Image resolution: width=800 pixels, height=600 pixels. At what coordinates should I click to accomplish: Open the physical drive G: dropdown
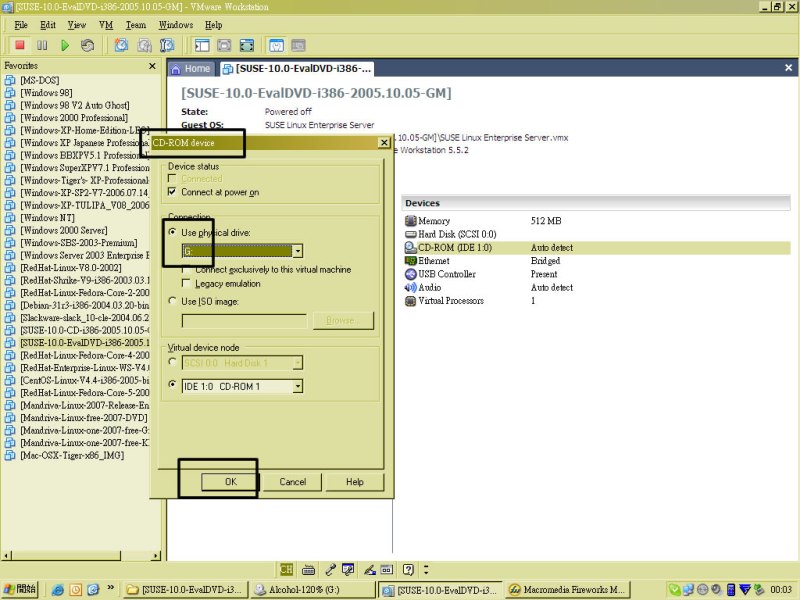point(297,251)
